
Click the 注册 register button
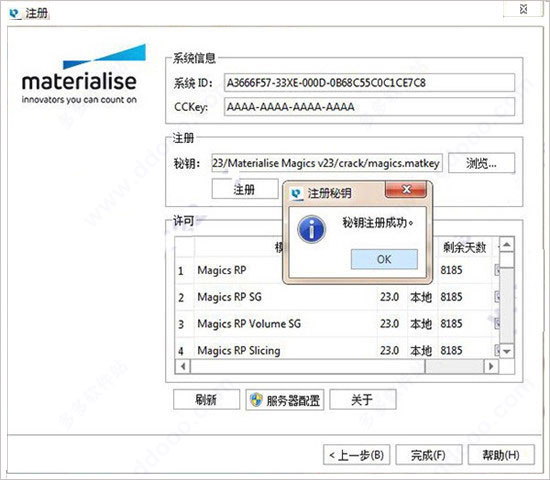[245, 189]
